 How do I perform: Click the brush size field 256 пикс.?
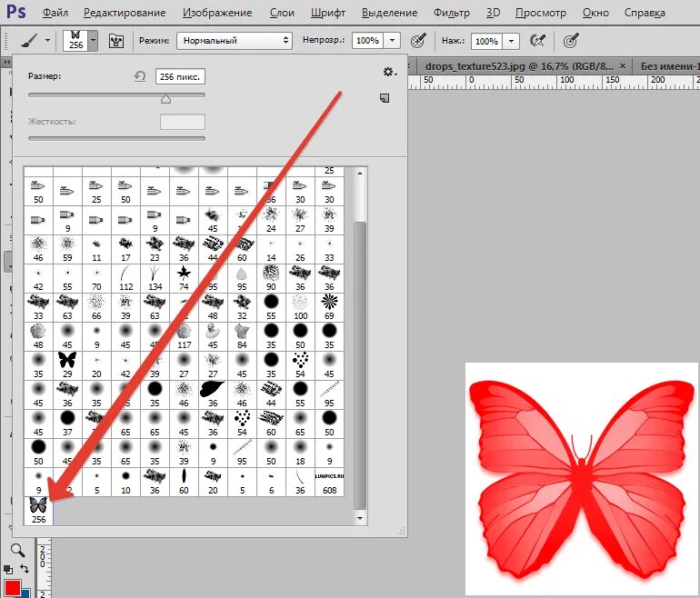(180, 76)
